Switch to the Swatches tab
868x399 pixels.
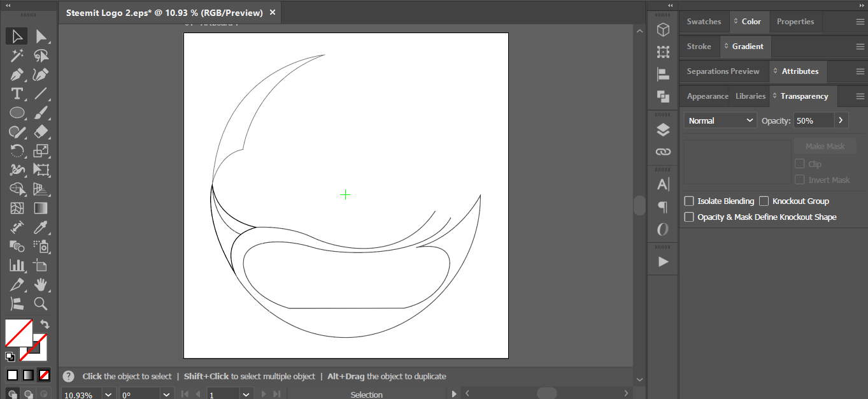(x=704, y=22)
